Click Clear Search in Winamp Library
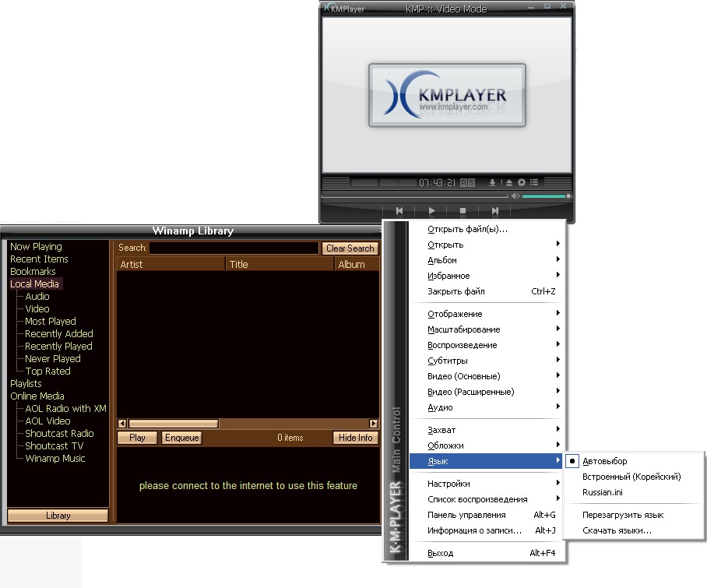Viewport: 707px width, 588px height. [350, 248]
